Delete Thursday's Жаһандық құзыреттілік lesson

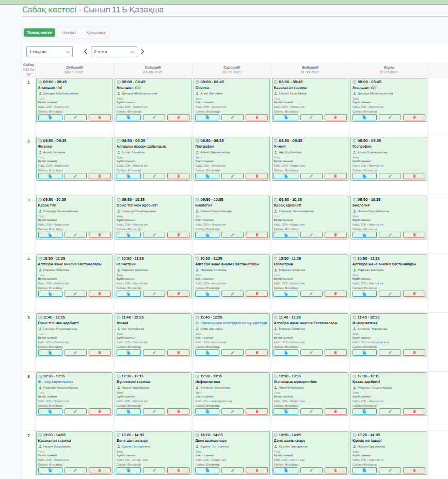click(x=335, y=411)
